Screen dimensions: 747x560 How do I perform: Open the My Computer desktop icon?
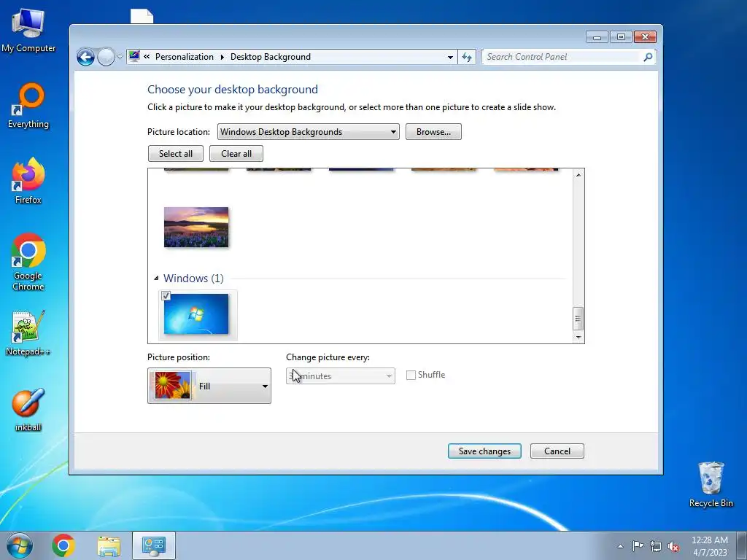point(28,30)
